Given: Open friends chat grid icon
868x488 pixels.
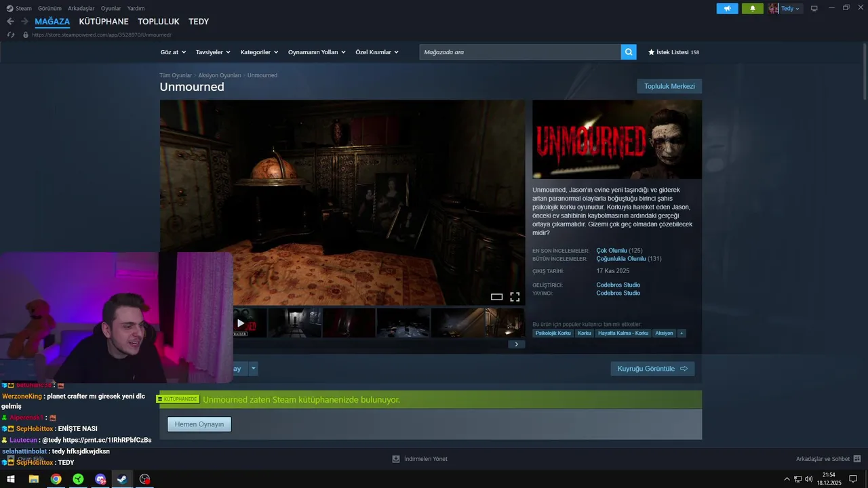Looking at the screenshot, I should 857,459.
